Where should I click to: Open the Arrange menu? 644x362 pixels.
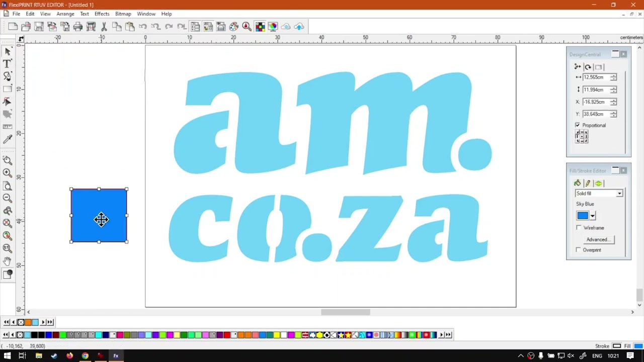pos(65,14)
